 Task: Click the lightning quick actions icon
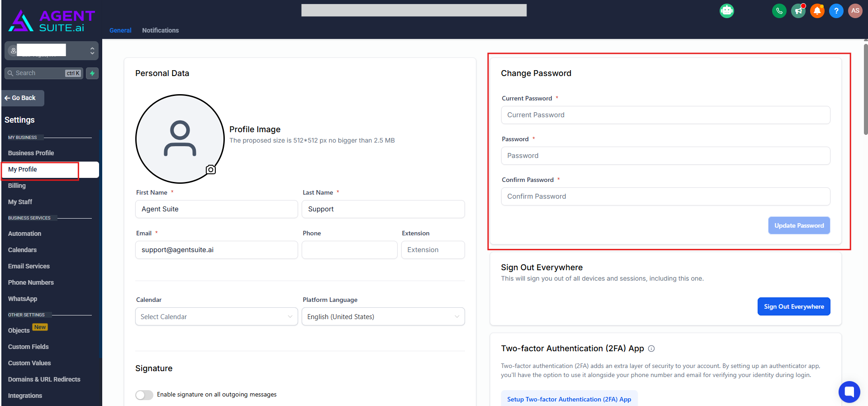click(92, 73)
